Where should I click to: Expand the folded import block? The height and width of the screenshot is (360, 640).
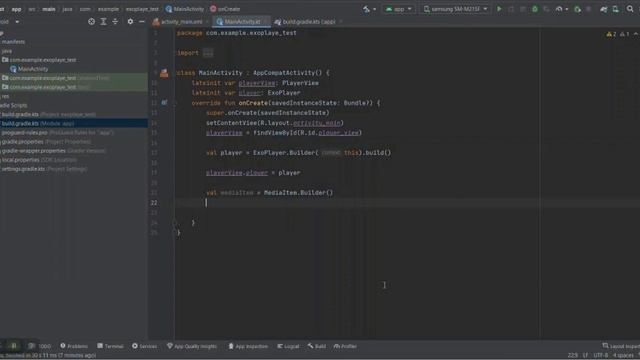[x=208, y=53]
